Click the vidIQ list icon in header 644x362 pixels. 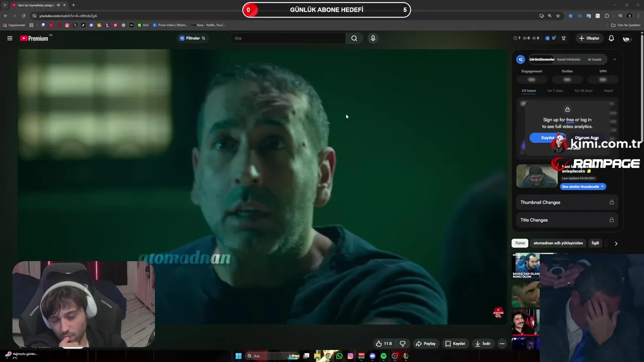pyautogui.click(x=554, y=38)
